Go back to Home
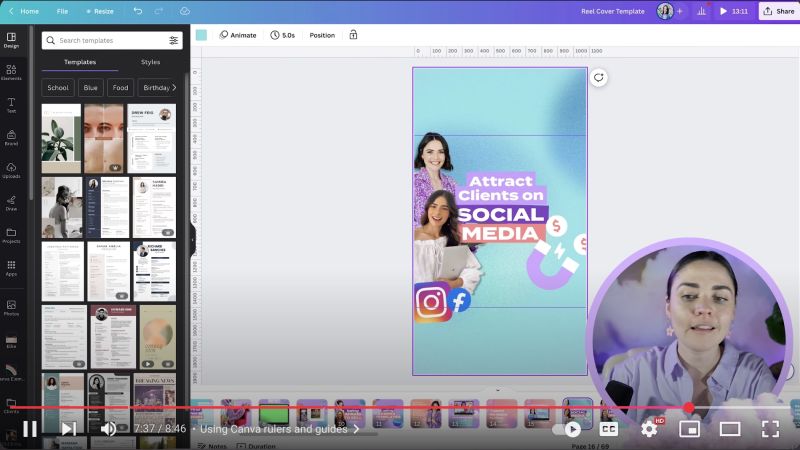 23,11
